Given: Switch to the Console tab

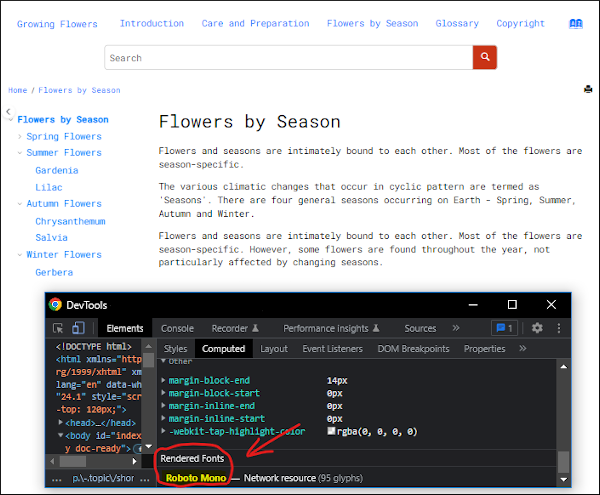Looking at the screenshot, I should 177,328.
